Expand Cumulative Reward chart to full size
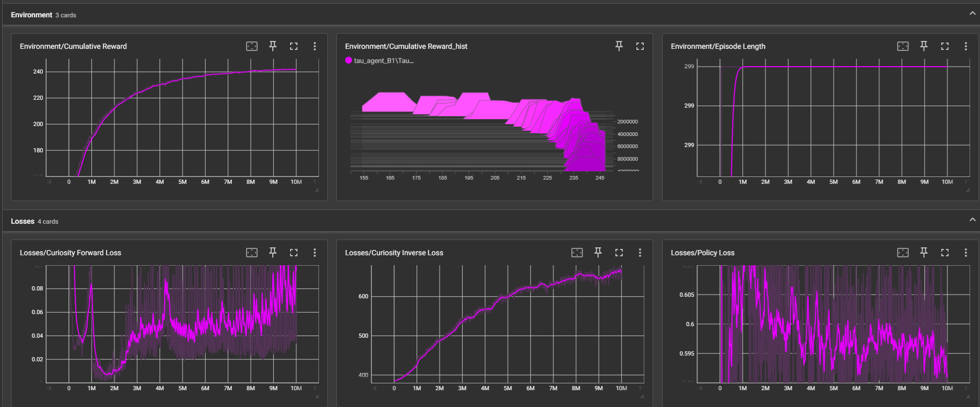The image size is (980, 407). 294,46
